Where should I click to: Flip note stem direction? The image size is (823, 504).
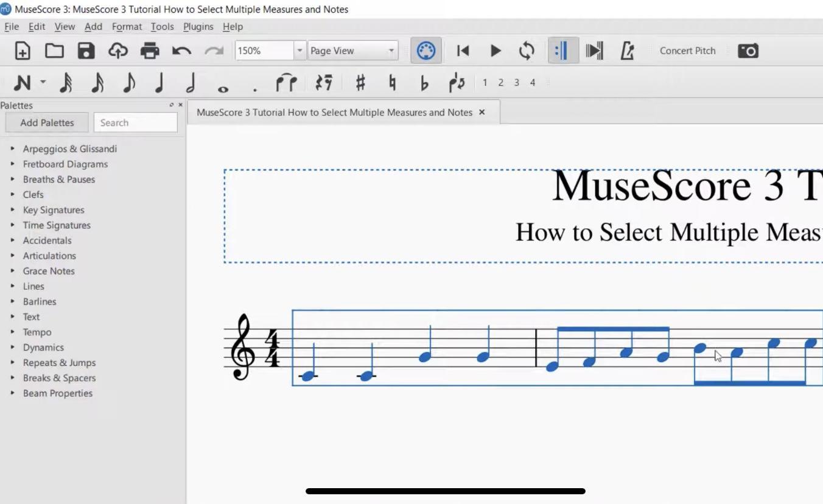[457, 82]
